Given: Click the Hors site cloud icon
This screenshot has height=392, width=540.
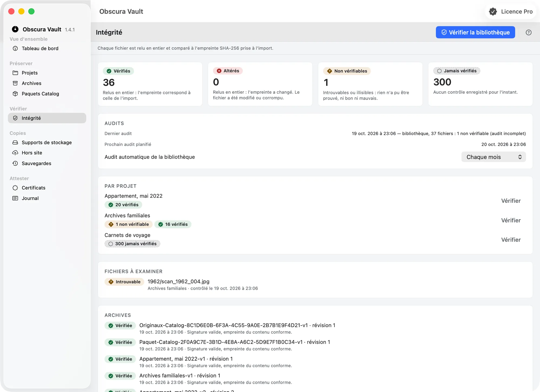Looking at the screenshot, I should (15, 153).
